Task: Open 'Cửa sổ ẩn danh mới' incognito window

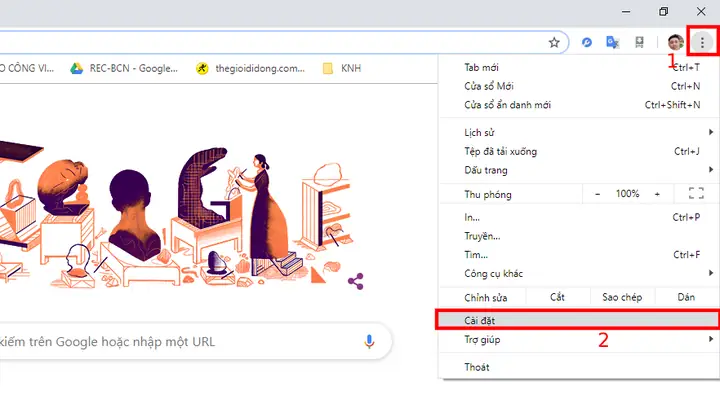Action: [579, 105]
